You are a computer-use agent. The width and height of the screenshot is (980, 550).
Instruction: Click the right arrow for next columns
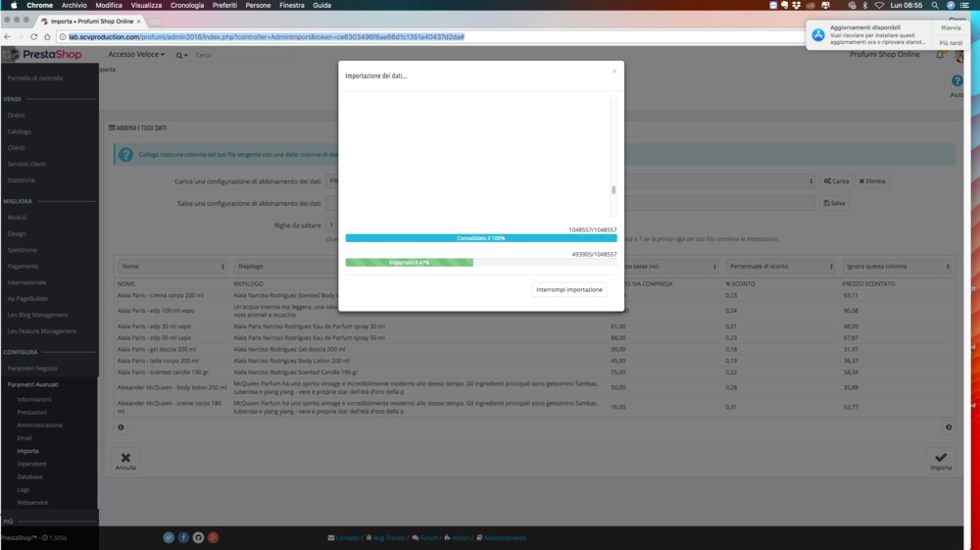(949, 427)
